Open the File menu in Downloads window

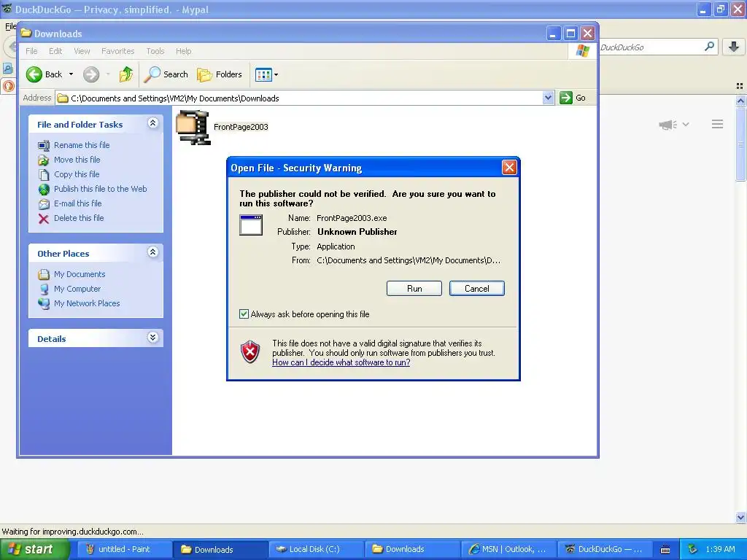coord(31,51)
